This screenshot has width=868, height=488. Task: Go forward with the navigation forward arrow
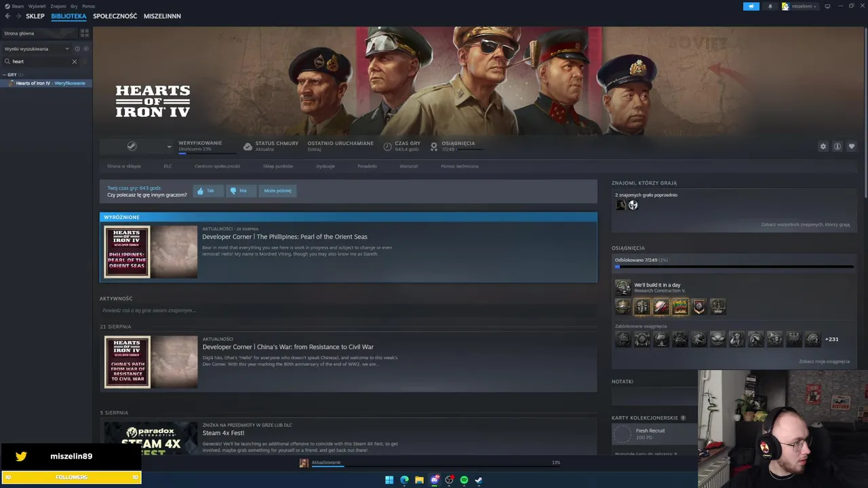coord(18,16)
